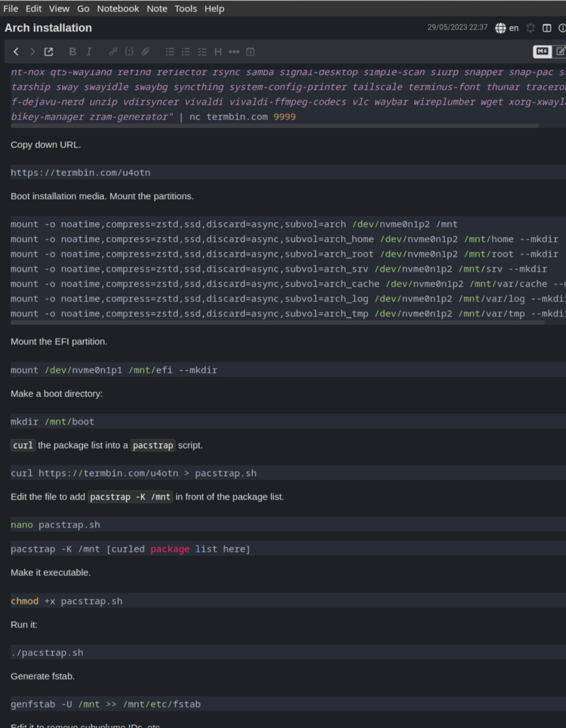Go forward to the next note
The height and width of the screenshot is (728, 566).
(32, 52)
